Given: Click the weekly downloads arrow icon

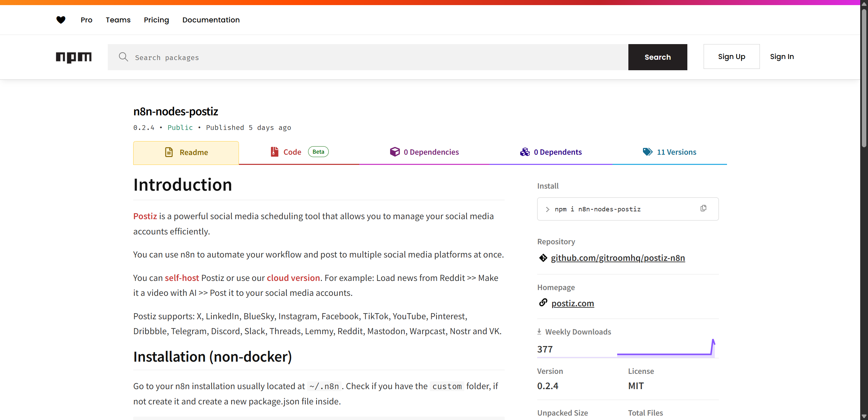Looking at the screenshot, I should (x=539, y=331).
